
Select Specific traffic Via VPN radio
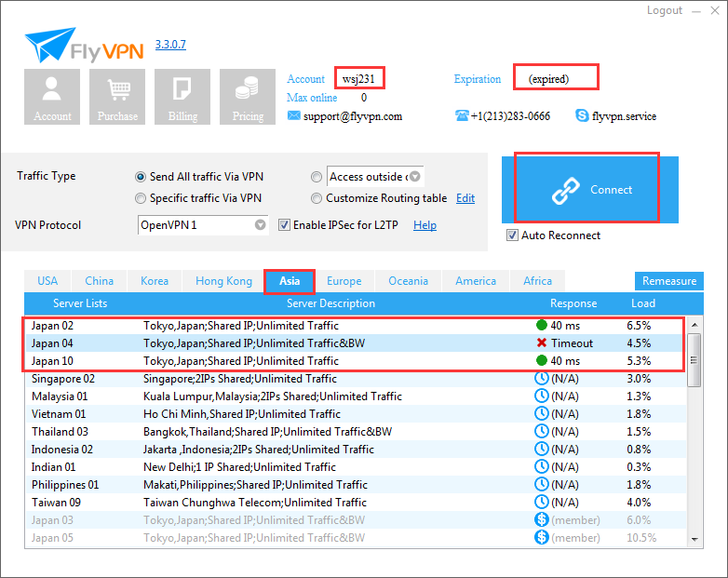(141, 198)
